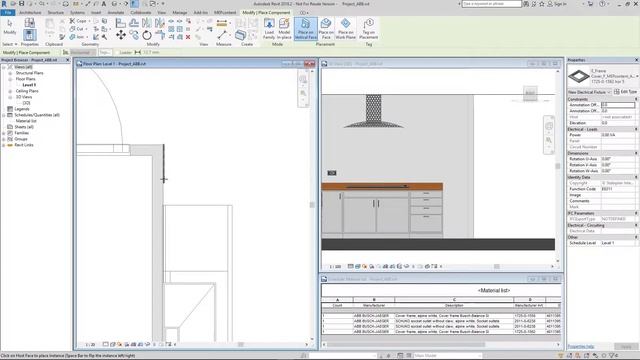Screen dimensions: 640x360
Task: Open Material list schedule in browser
Action: tap(26, 121)
